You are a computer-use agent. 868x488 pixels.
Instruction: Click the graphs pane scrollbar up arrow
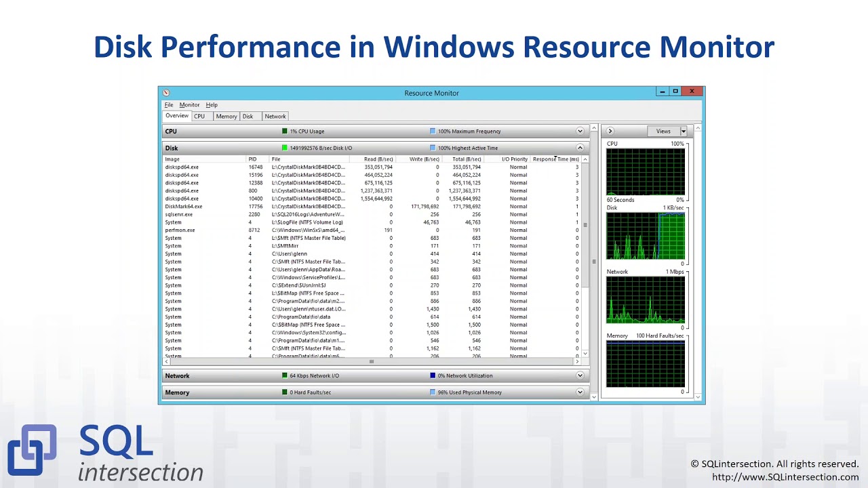pos(697,128)
